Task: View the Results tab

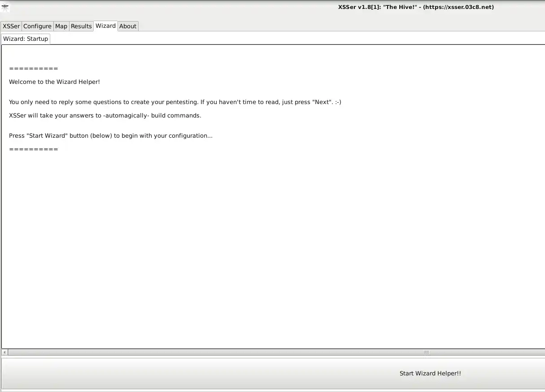Action: click(x=81, y=26)
